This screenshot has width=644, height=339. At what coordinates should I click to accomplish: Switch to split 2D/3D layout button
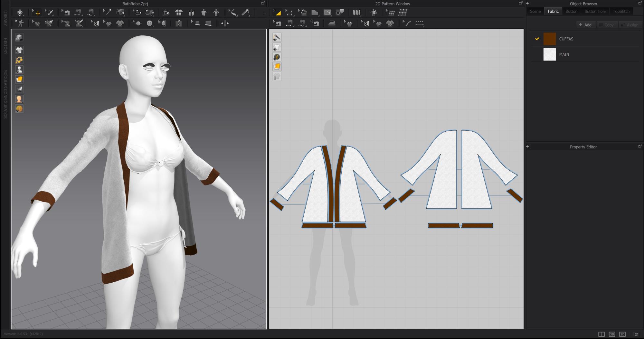[x=601, y=334]
